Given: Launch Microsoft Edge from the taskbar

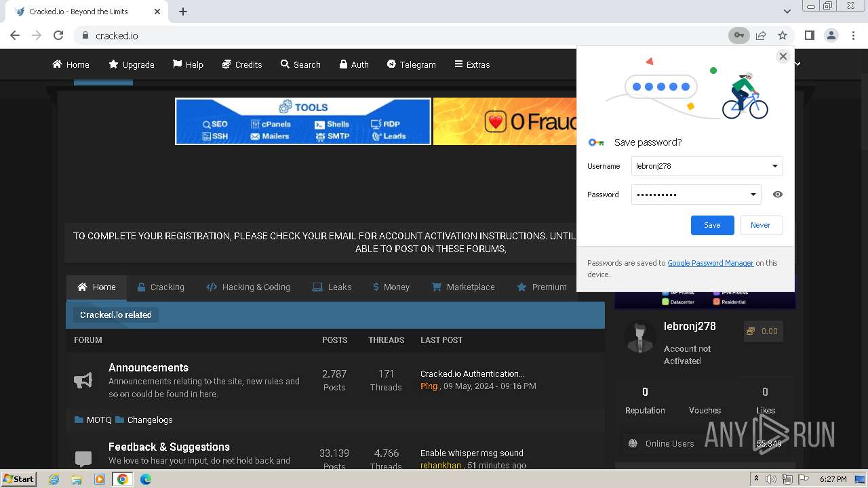Looking at the screenshot, I should tap(145, 479).
